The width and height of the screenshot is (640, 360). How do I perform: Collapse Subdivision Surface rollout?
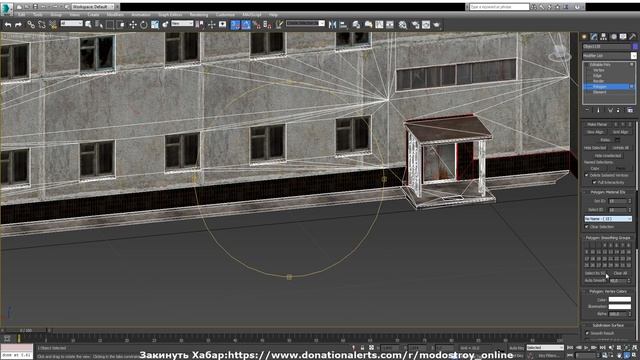[x=608, y=325]
